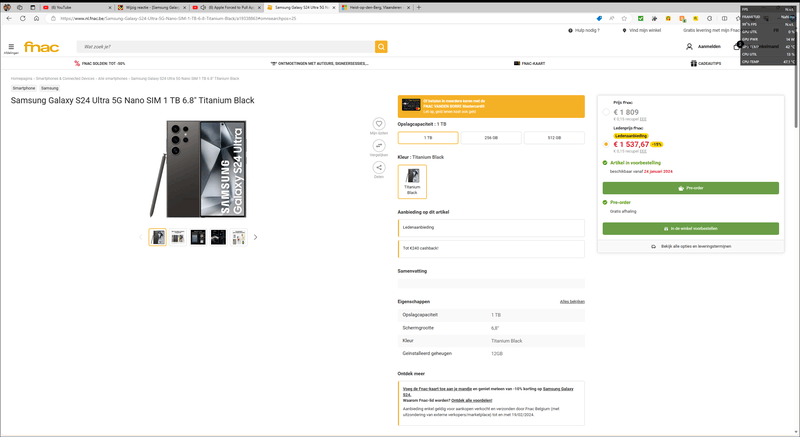The height and width of the screenshot is (437, 800).
Task: Click the EEE recupel link under € 1 809
Action: coord(643,119)
